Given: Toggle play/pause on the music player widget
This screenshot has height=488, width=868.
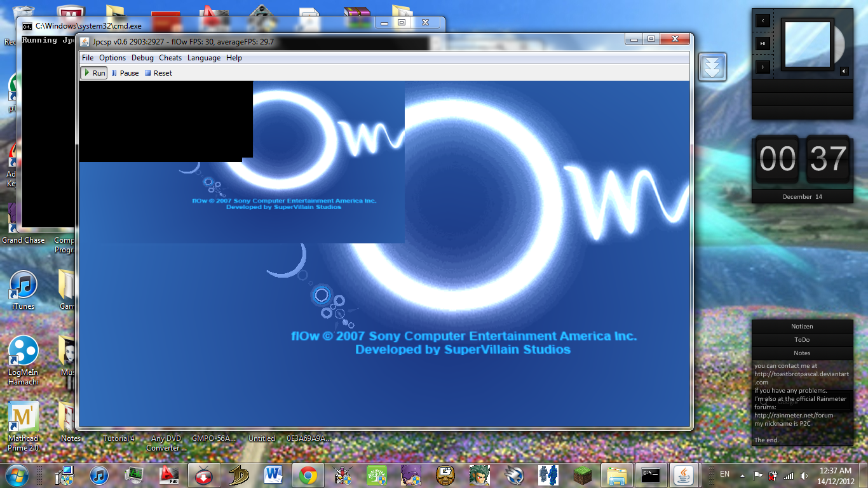Looking at the screenshot, I should pos(763,43).
